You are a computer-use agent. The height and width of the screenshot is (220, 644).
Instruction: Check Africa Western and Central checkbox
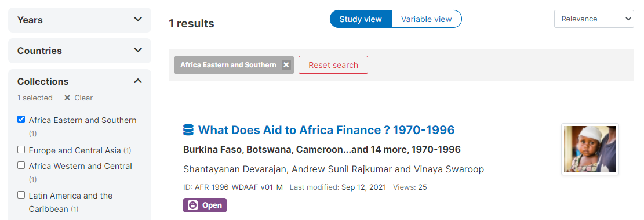click(x=21, y=165)
